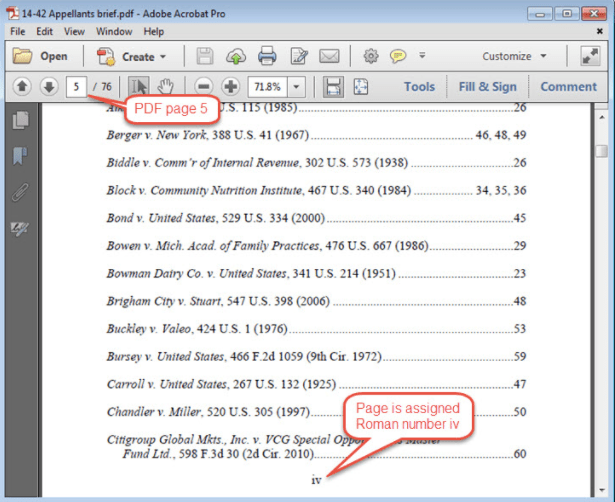Click the Fit Width scrolling icon
The width and height of the screenshot is (615, 502).
click(x=333, y=86)
